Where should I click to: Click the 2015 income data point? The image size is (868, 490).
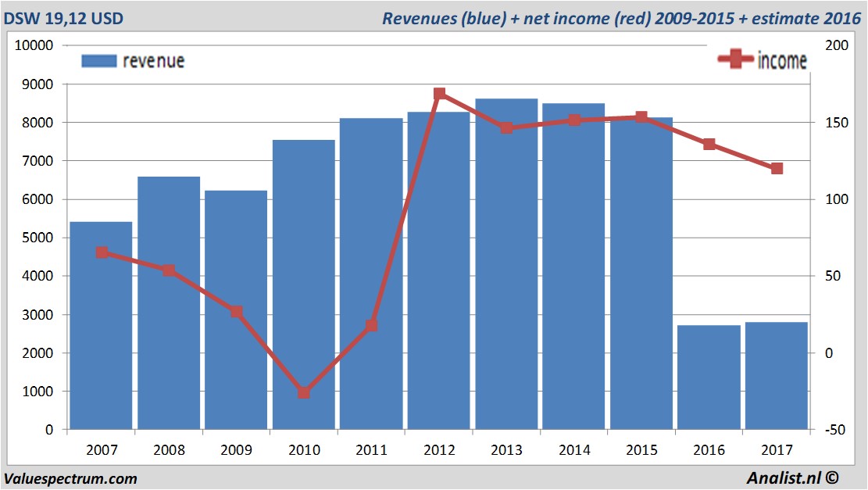641,116
